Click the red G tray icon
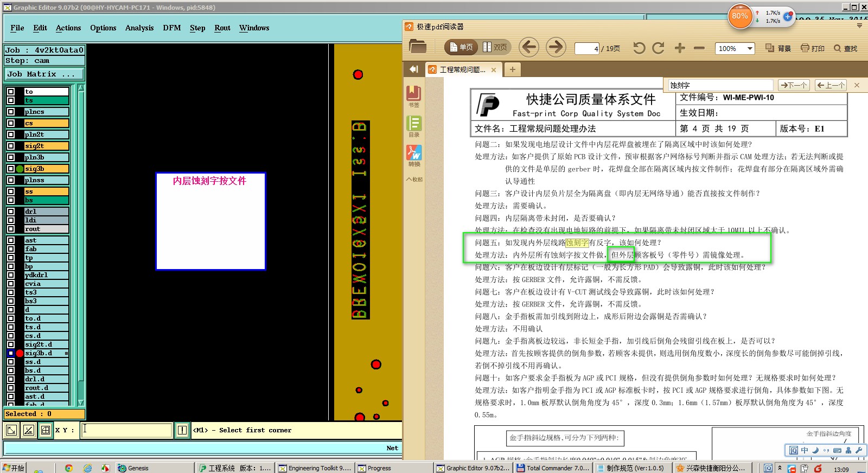868x473 pixels. (x=818, y=468)
